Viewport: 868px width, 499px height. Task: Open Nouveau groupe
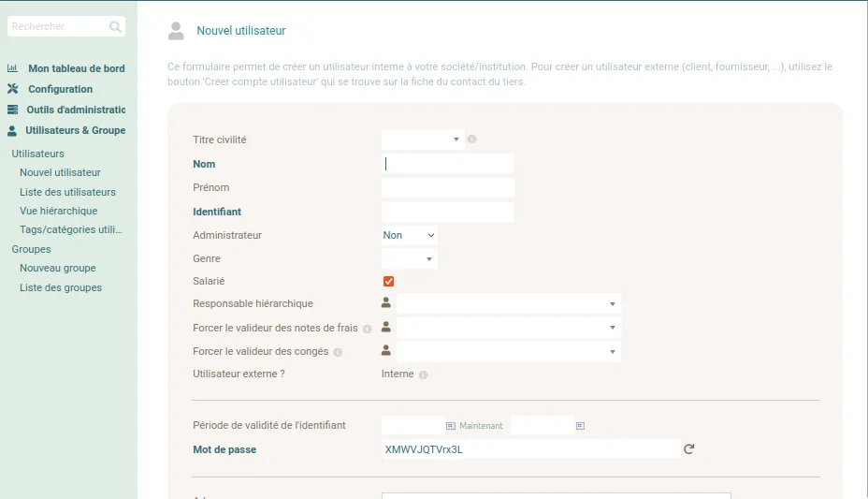(58, 268)
